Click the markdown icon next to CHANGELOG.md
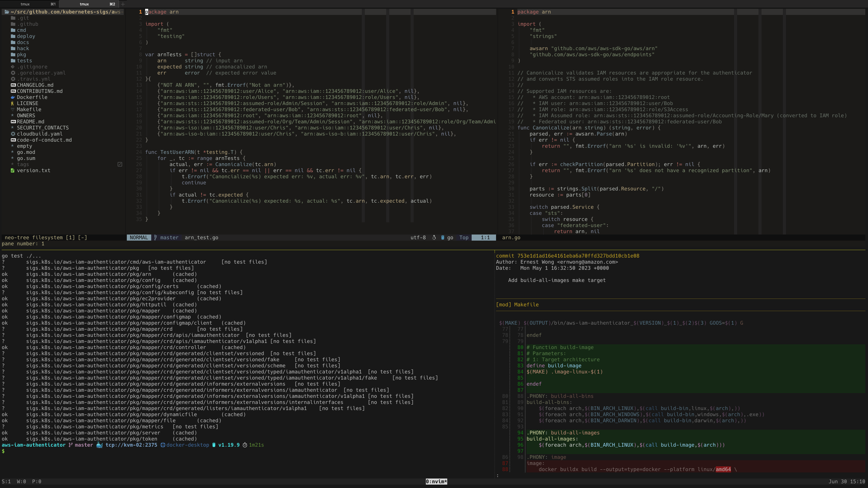This screenshot has height=488, width=868. tap(13, 85)
